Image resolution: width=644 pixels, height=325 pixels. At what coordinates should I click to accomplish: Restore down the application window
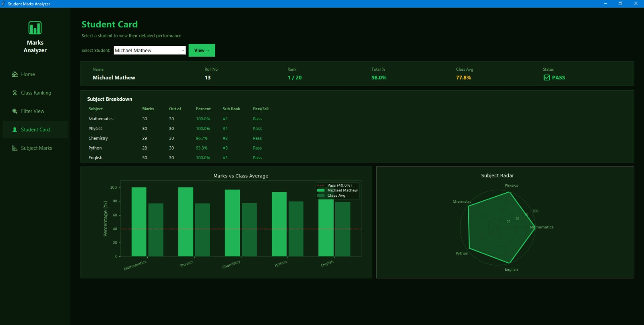tap(620, 4)
